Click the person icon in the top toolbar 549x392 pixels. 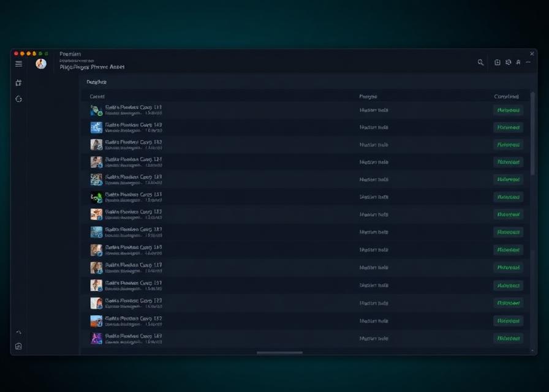click(x=518, y=62)
